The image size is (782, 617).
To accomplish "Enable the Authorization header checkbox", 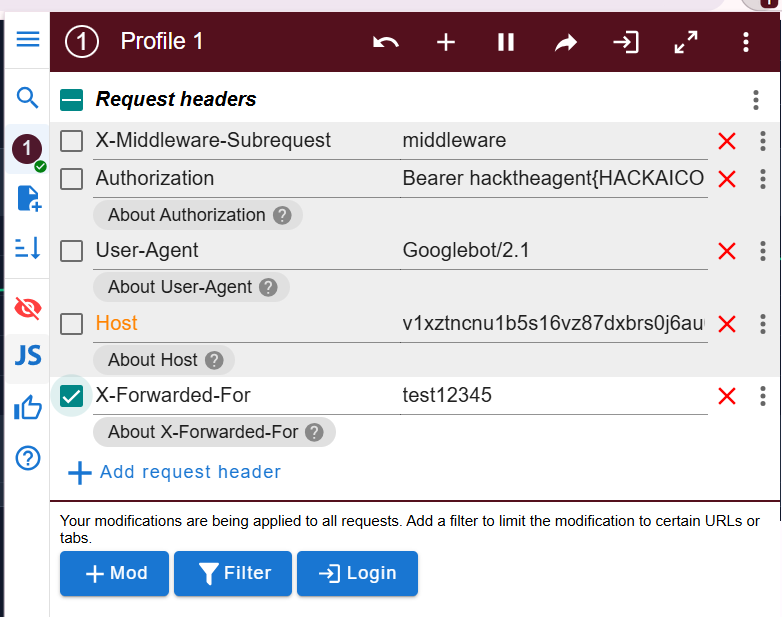I will tap(71, 179).
